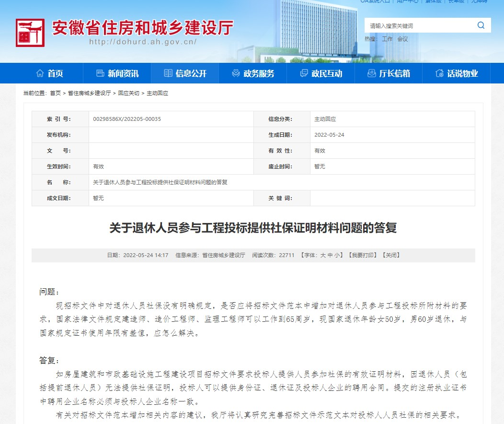This screenshot has height=424, width=504.
Task: Click the 政民互动 chat icon
Action: tap(304, 73)
